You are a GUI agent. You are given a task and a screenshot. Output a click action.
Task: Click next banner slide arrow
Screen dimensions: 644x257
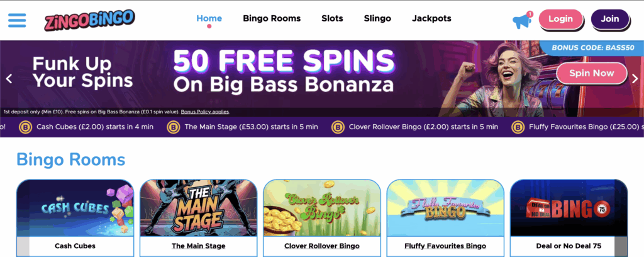point(635,79)
